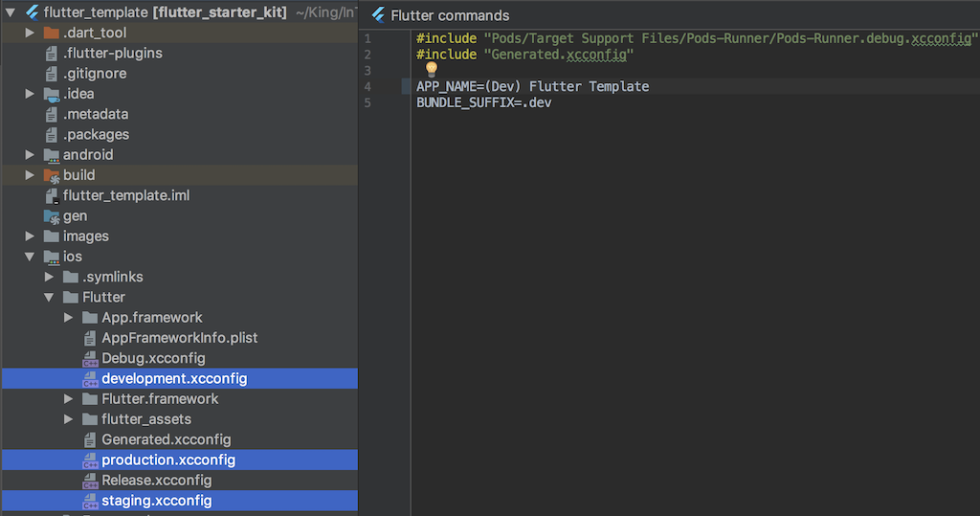Place cursor in BUNDLE_SUFFIX=.dev line
The width and height of the screenshot is (980, 516).
pos(483,102)
